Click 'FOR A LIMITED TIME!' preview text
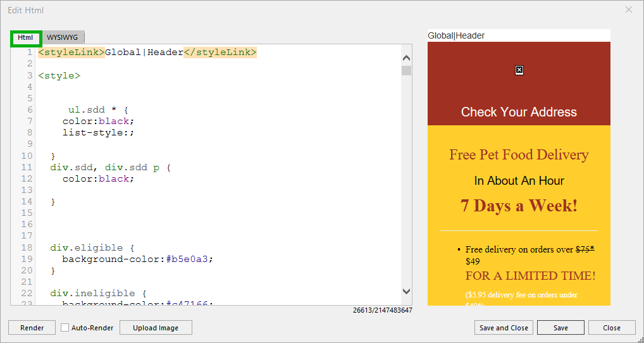The image size is (644, 343). (530, 276)
